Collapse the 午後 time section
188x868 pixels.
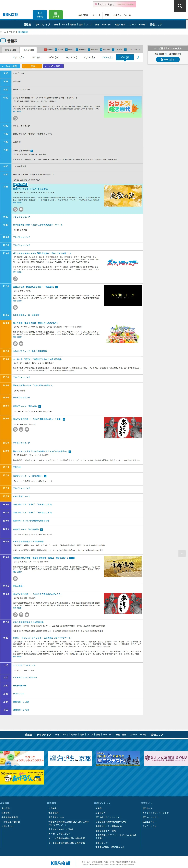tap(32, 66)
